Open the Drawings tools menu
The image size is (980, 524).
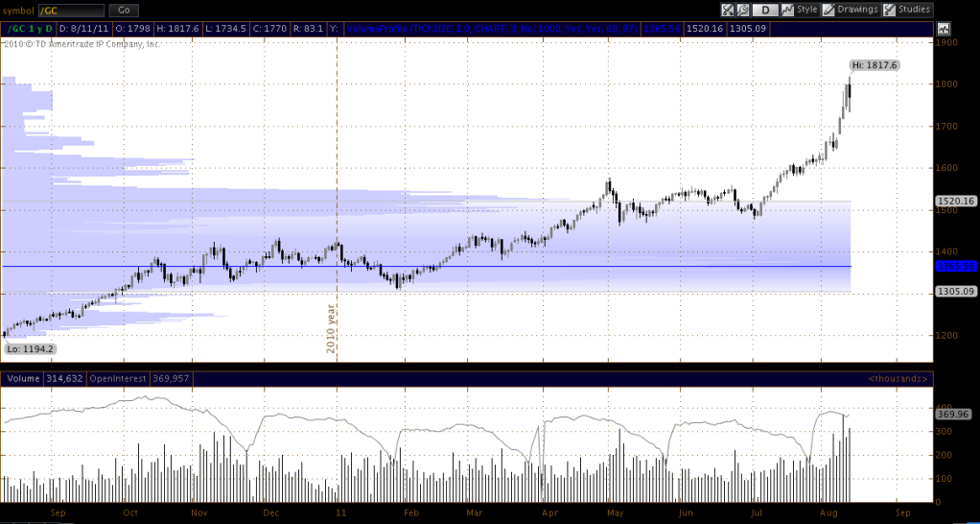pos(849,10)
